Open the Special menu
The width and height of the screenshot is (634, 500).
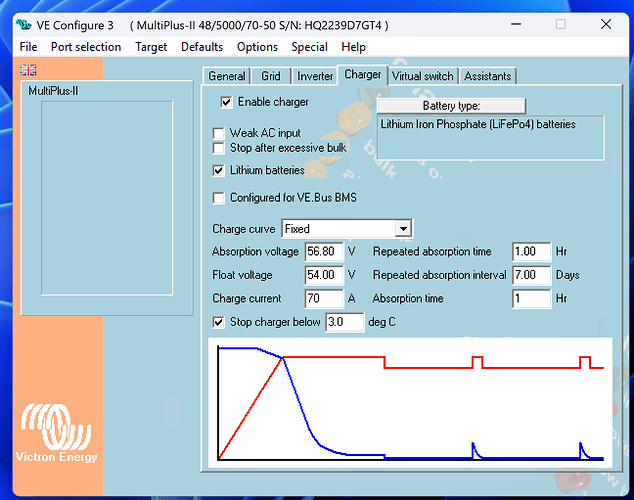click(309, 47)
